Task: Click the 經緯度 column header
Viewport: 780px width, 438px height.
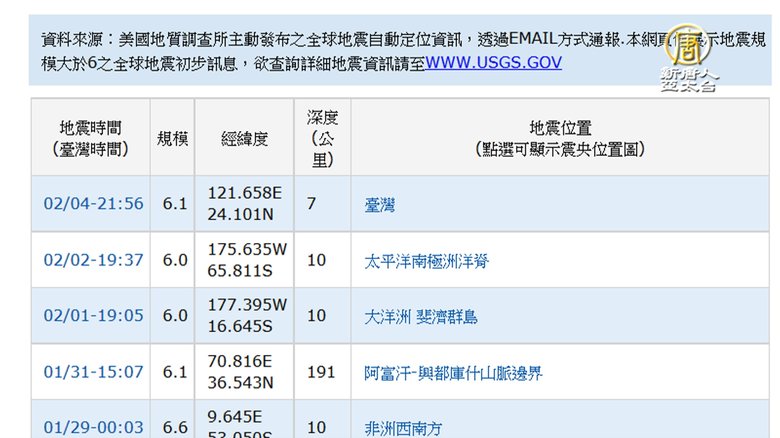Action: click(245, 138)
